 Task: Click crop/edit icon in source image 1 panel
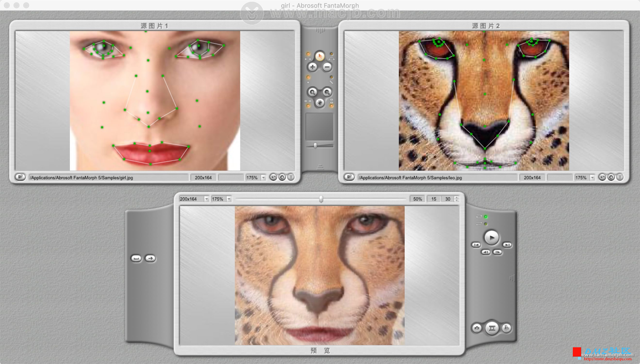coord(273,177)
